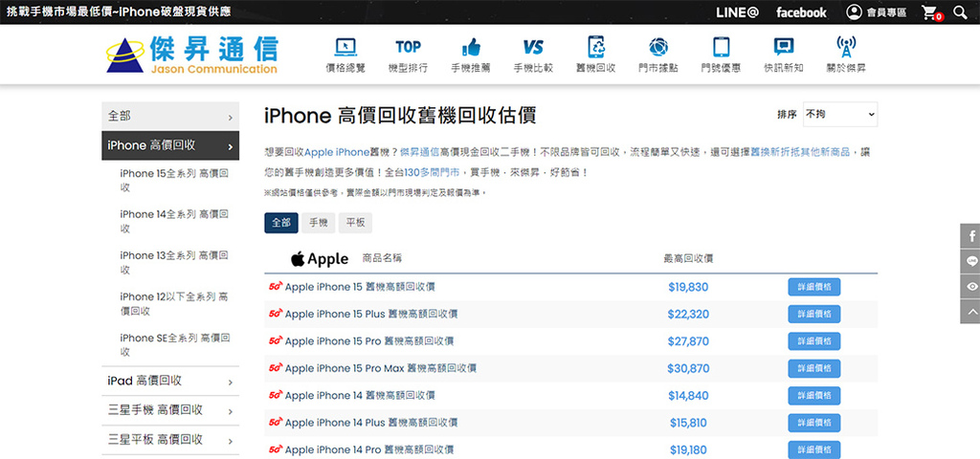Open the Apple iPhone 14 Plus 舊機高額回收價 link
The width and height of the screenshot is (980, 459).
coord(371,423)
